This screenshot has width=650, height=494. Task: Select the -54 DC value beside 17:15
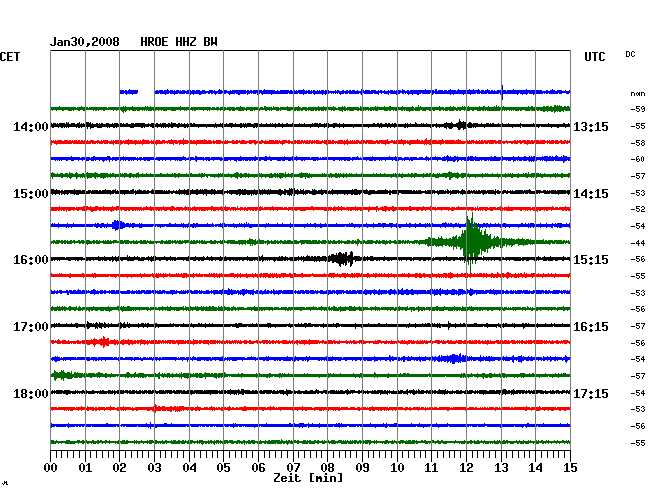pyautogui.click(x=638, y=393)
